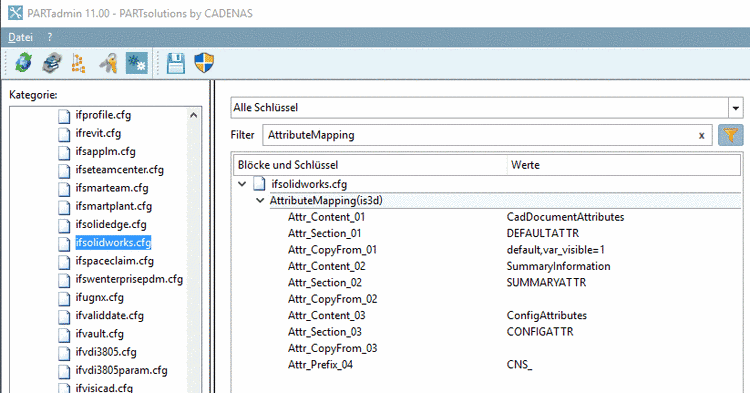Click the default,var_visible=1 value
The height and width of the screenshot is (393, 750).
pyautogui.click(x=556, y=250)
